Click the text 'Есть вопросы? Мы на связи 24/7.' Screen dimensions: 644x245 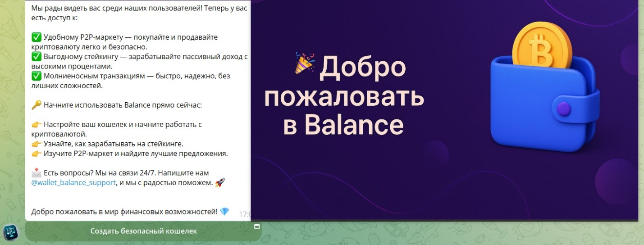click(x=100, y=173)
